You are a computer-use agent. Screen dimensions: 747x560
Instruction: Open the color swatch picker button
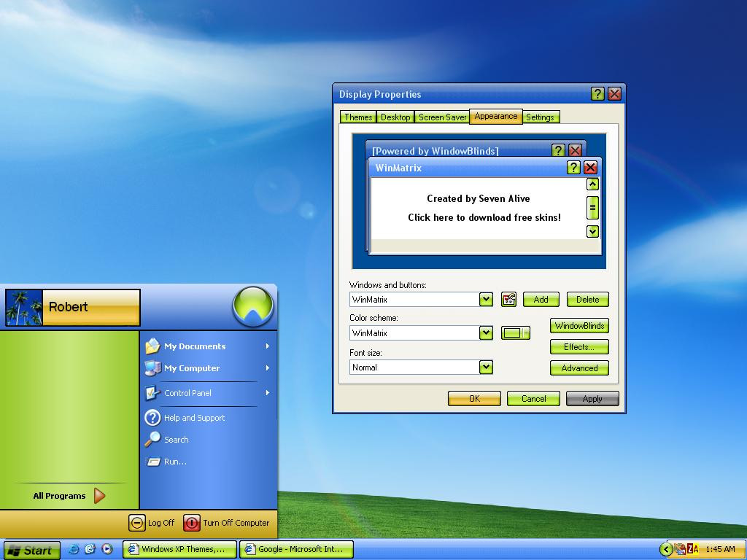[516, 332]
